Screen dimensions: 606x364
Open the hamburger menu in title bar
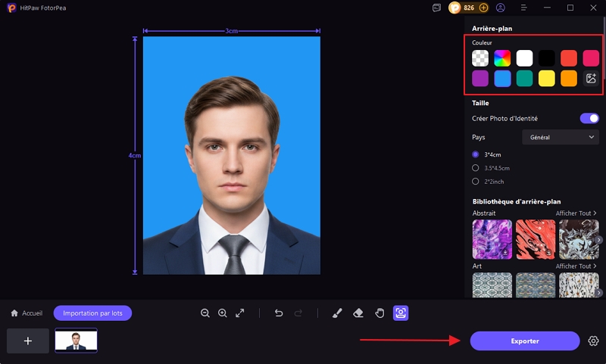tap(523, 8)
